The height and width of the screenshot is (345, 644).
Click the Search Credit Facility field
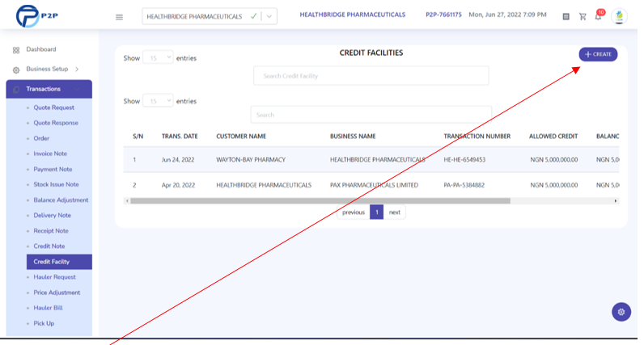tap(371, 76)
